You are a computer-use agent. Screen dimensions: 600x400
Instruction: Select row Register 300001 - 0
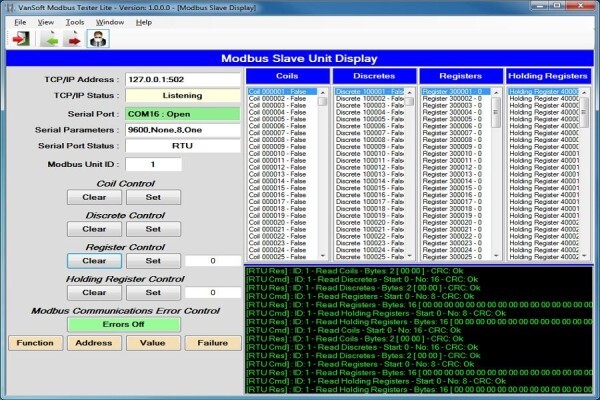point(456,92)
